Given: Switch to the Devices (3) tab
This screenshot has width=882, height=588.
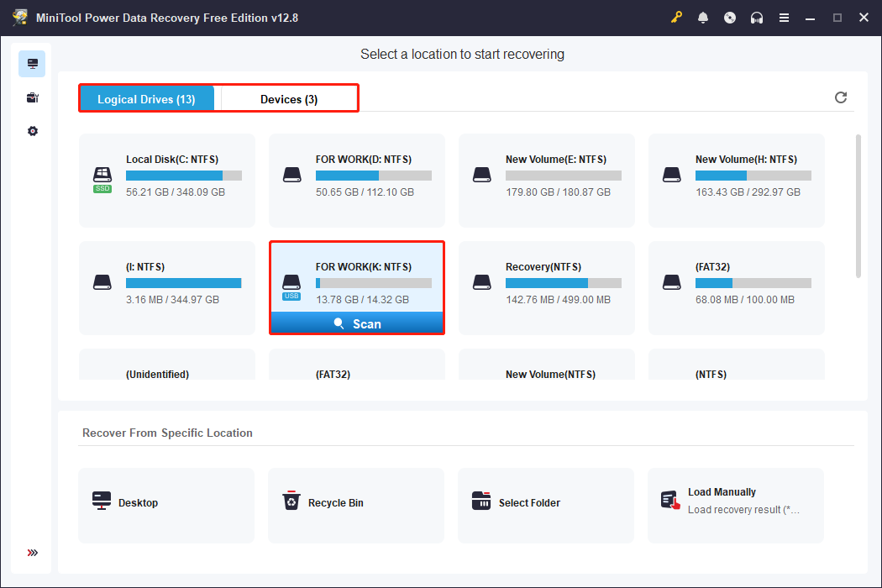Looking at the screenshot, I should point(288,99).
